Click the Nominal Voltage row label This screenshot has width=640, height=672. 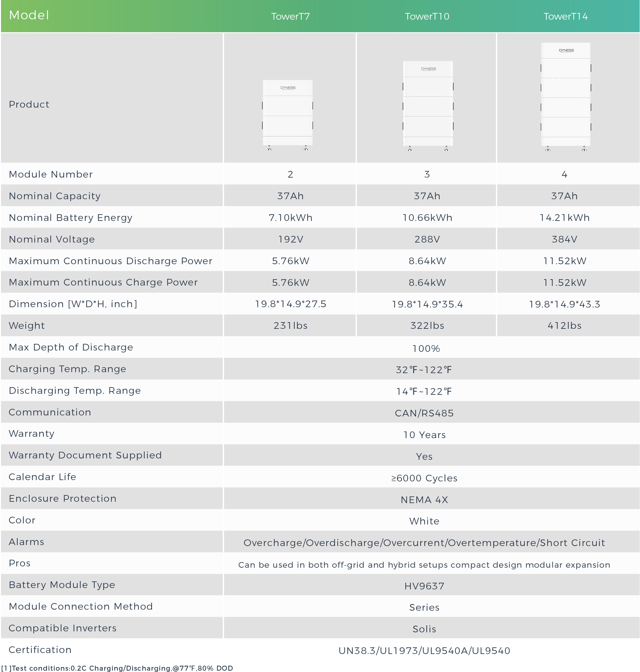pyautogui.click(x=52, y=239)
